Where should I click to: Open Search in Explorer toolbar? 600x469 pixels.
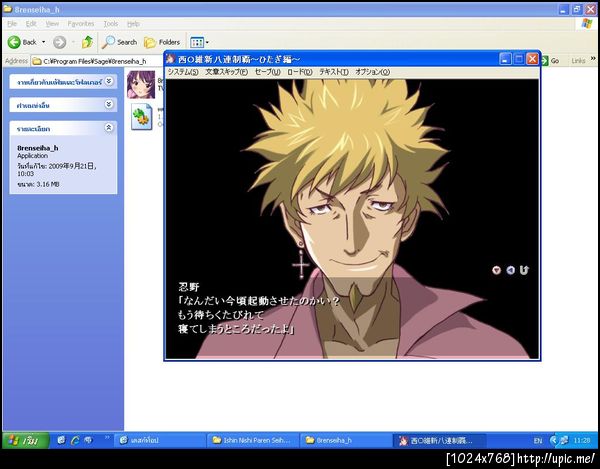(119, 42)
